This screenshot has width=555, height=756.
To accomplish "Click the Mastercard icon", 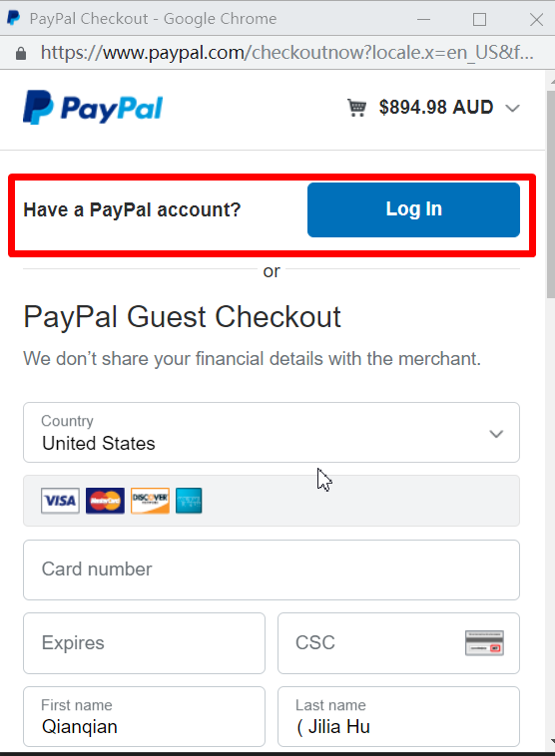I will pyautogui.click(x=105, y=501).
